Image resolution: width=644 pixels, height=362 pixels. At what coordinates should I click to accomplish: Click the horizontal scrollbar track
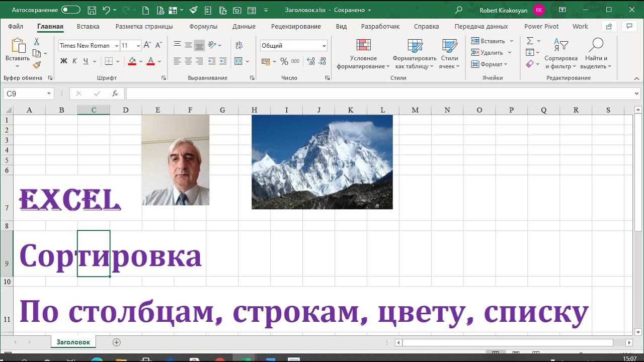click(514, 342)
